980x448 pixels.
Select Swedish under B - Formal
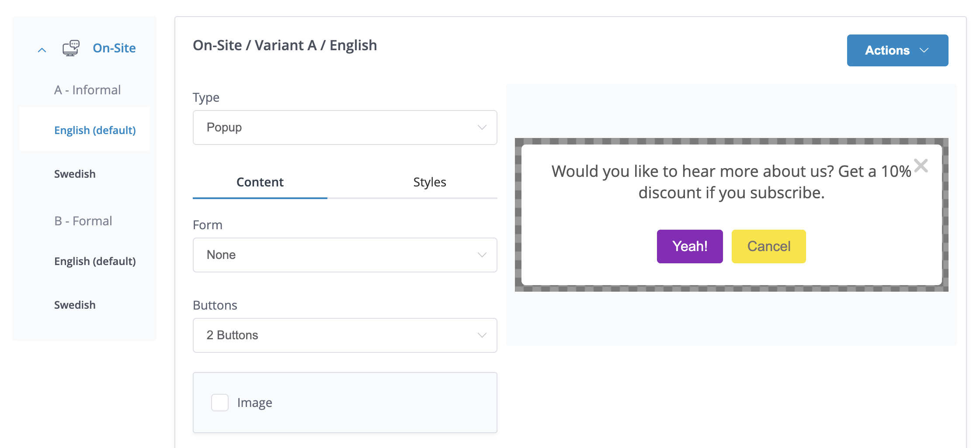tap(75, 305)
